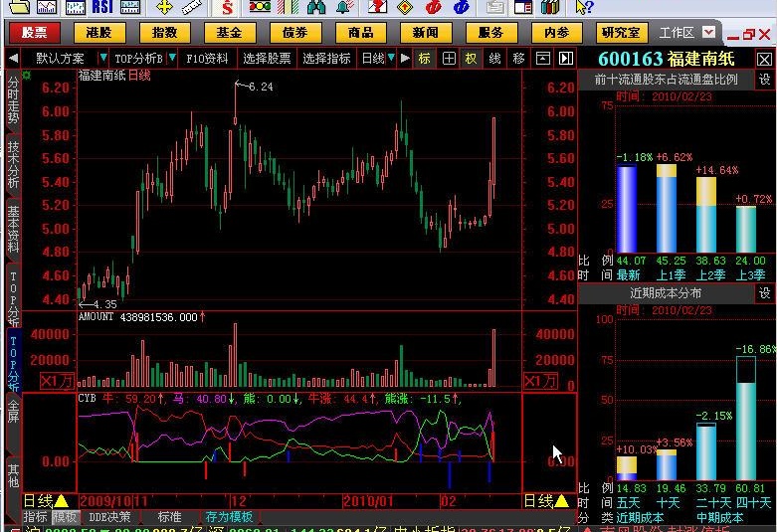Select the 分时走势 side tab
The width and height of the screenshot is (777, 532).
click(13, 99)
